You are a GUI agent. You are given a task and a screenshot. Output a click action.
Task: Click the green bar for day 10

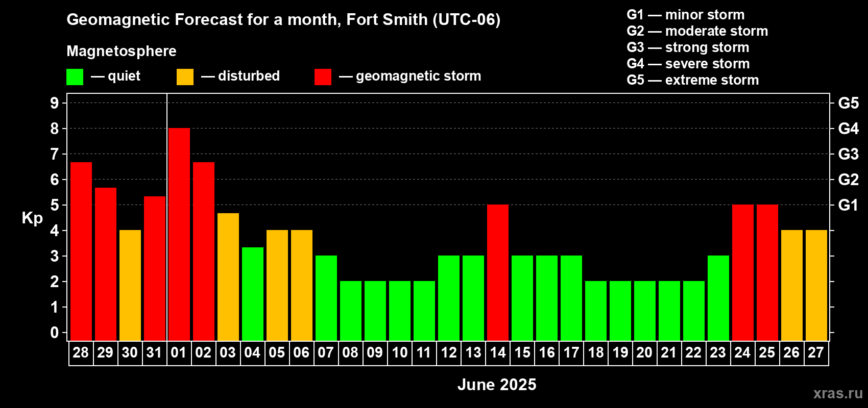pos(400,311)
